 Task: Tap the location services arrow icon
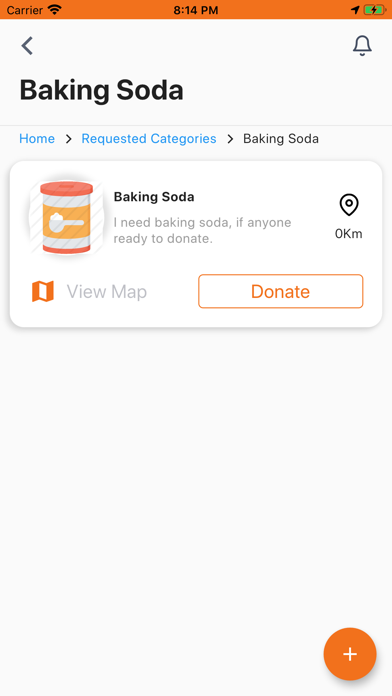pyautogui.click(x=355, y=10)
